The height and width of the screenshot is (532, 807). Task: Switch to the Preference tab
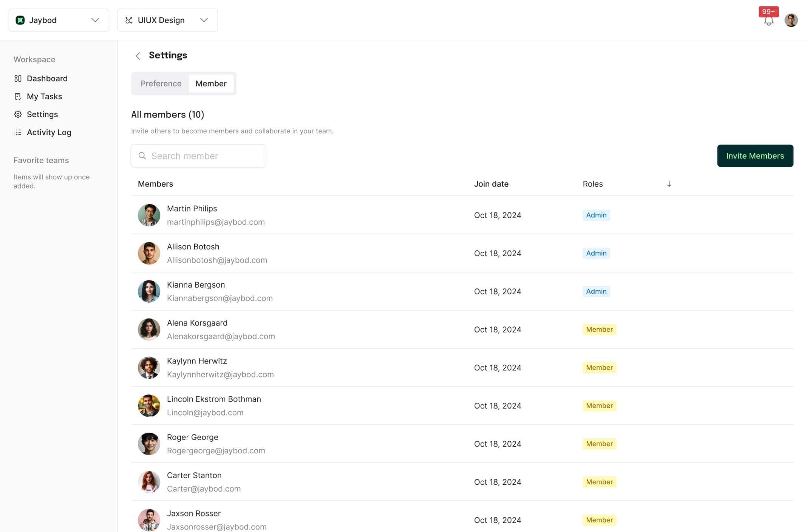tap(161, 84)
